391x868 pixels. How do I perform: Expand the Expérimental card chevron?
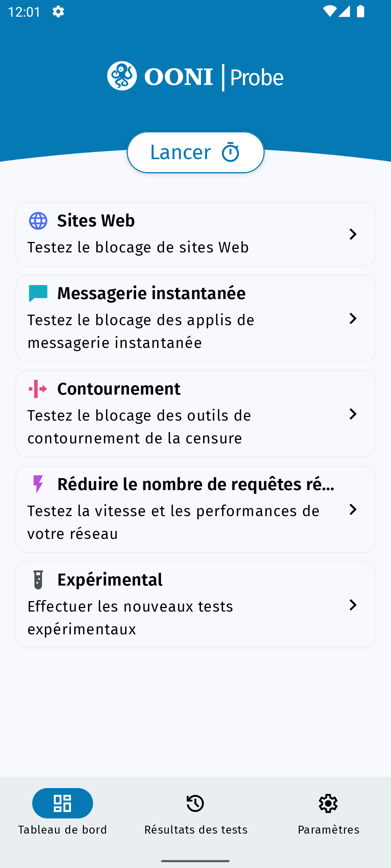click(353, 605)
